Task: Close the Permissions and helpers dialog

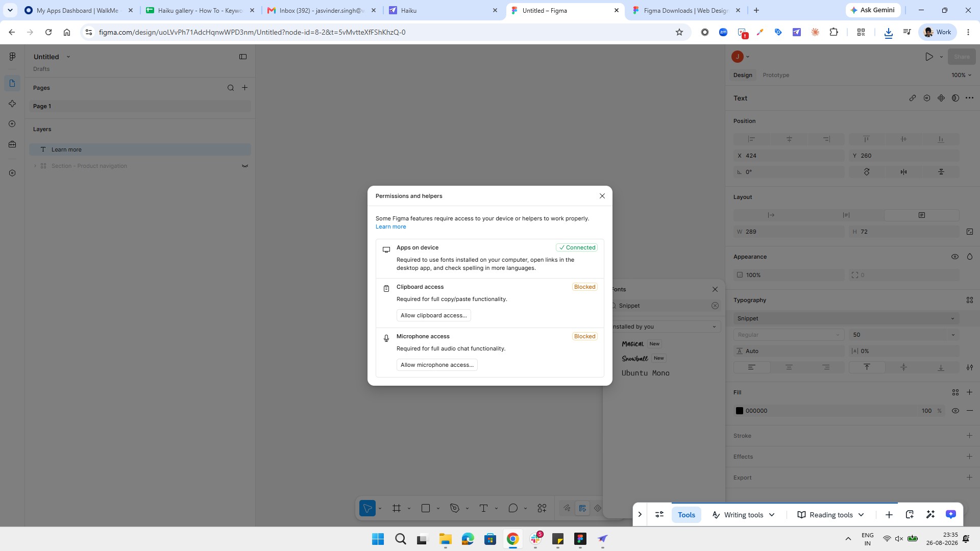Action: tap(602, 196)
